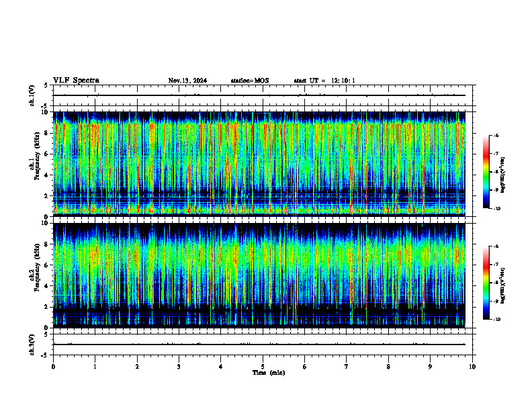This screenshot has width=532, height=411.
Task: Click the "8" tick on ch.1 frequency axis
Action: click(47, 133)
